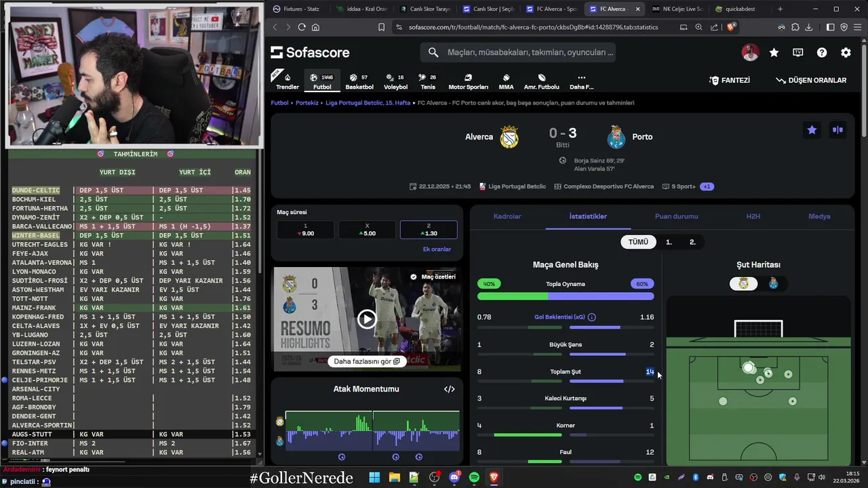
Task: Click the browser address bar URL
Action: (x=534, y=27)
